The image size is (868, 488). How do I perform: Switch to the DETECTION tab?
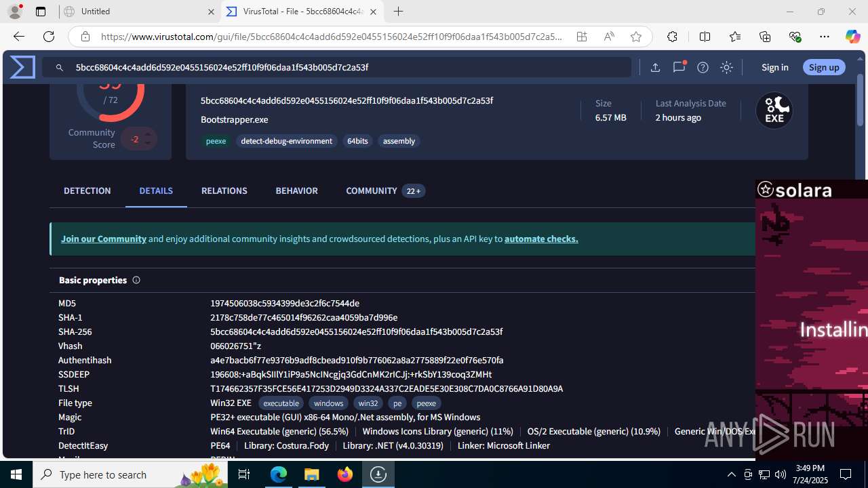pyautogui.click(x=87, y=191)
